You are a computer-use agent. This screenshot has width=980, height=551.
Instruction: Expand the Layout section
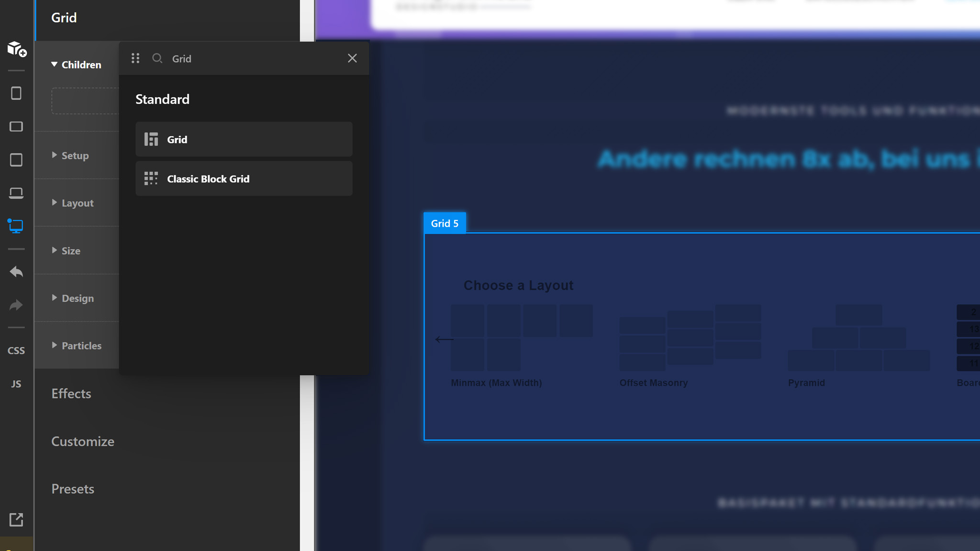[78, 202]
